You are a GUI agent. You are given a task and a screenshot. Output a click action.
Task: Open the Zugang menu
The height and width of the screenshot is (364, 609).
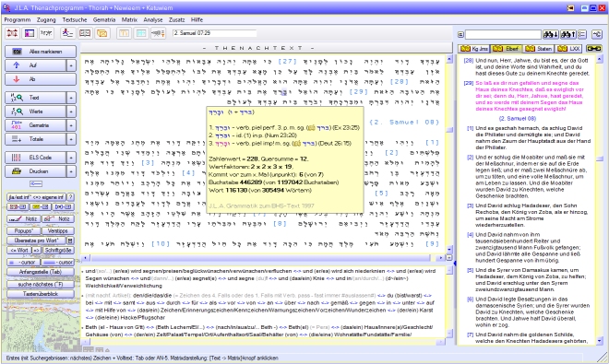[46, 19]
